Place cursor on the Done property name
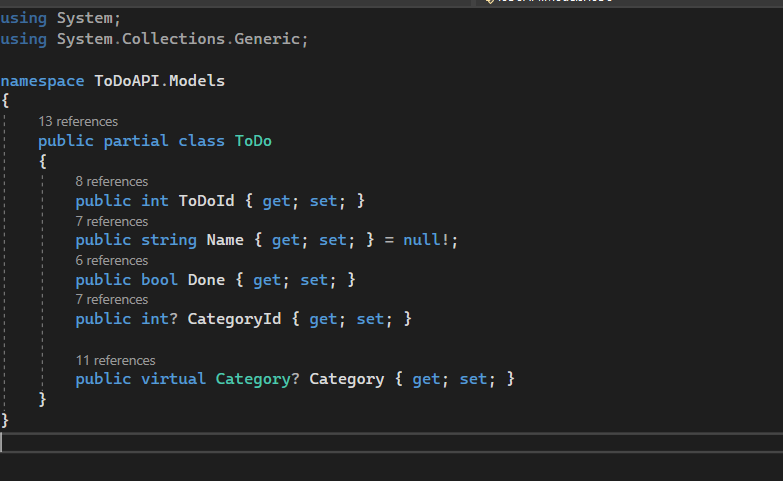Screen dimensions: 783x481 pos(206,280)
